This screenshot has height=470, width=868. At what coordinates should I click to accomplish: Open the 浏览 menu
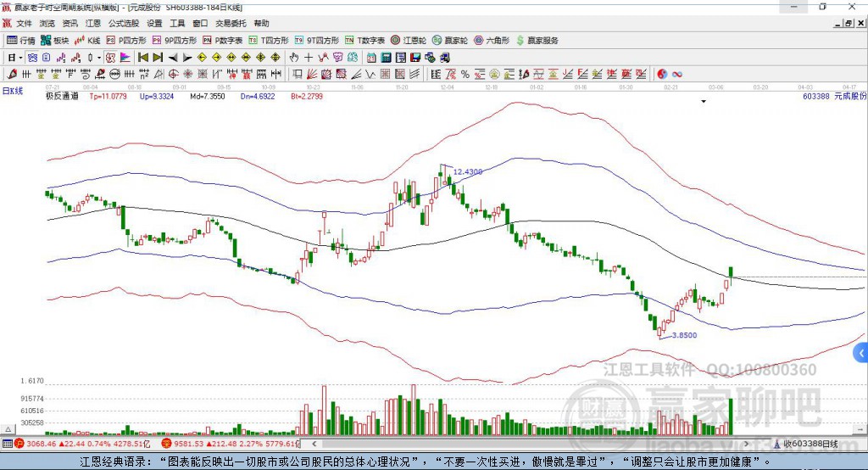47,23
